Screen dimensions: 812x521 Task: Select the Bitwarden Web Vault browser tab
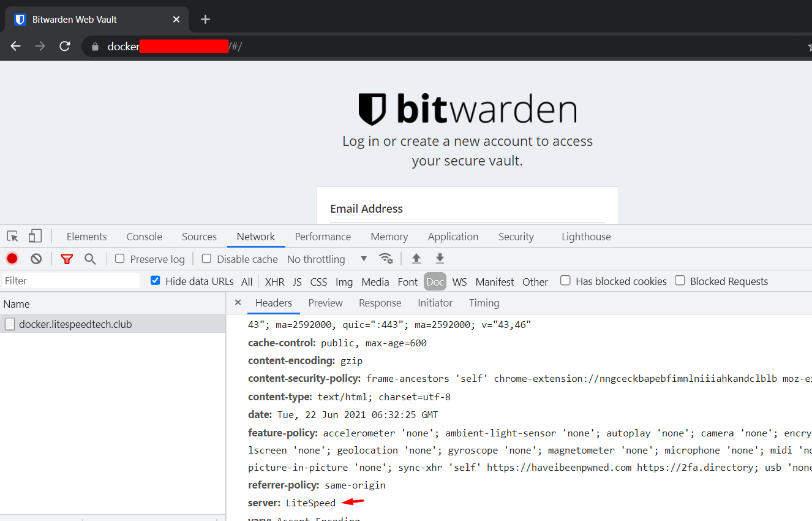98,20
